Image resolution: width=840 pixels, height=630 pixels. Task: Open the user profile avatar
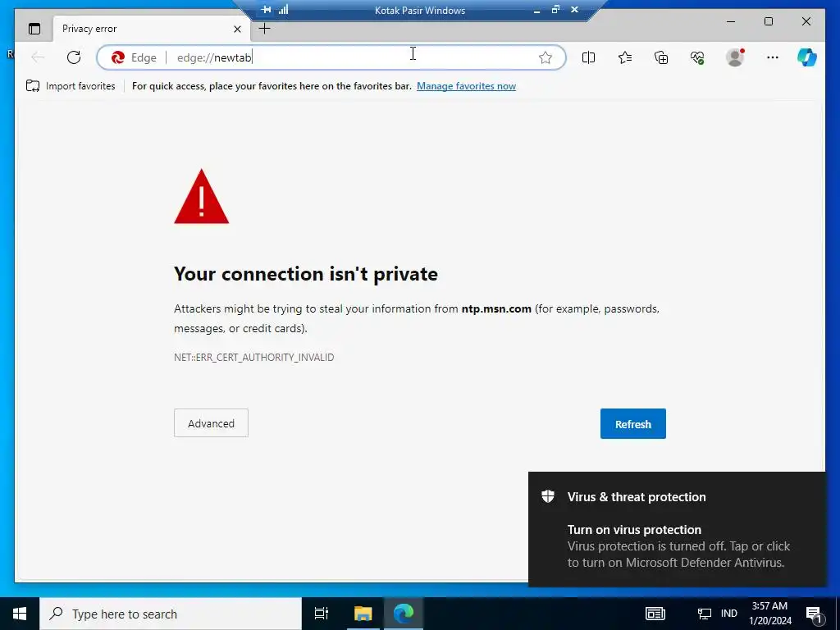pos(735,57)
